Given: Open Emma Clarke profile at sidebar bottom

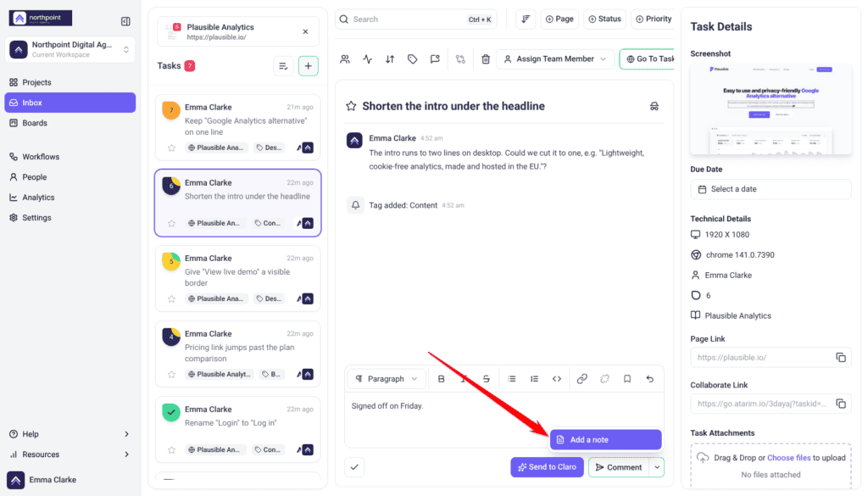Looking at the screenshot, I should coord(70,480).
